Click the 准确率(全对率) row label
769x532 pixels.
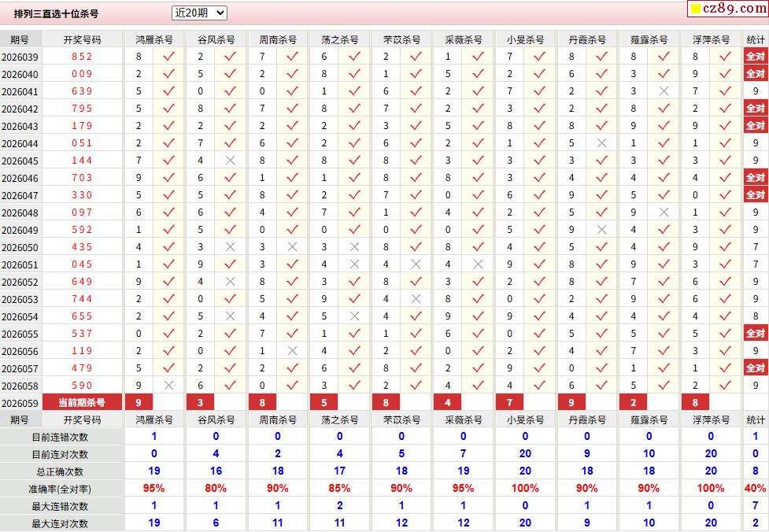point(60,489)
